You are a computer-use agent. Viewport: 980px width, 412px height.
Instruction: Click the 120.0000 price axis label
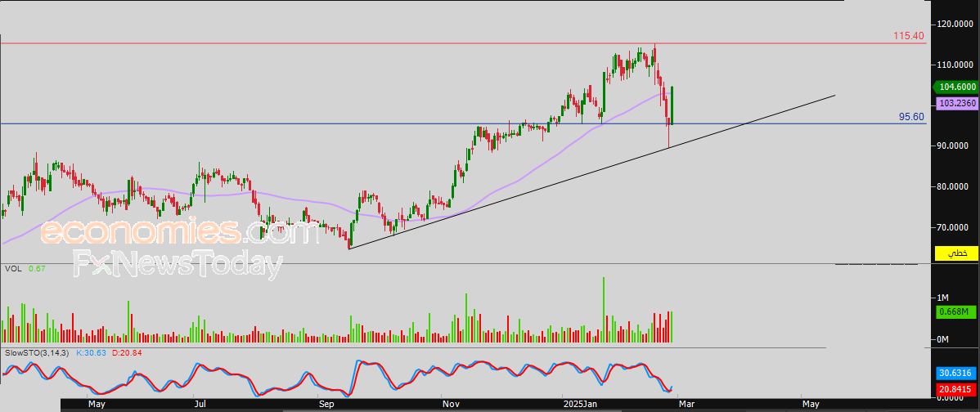click(x=955, y=25)
